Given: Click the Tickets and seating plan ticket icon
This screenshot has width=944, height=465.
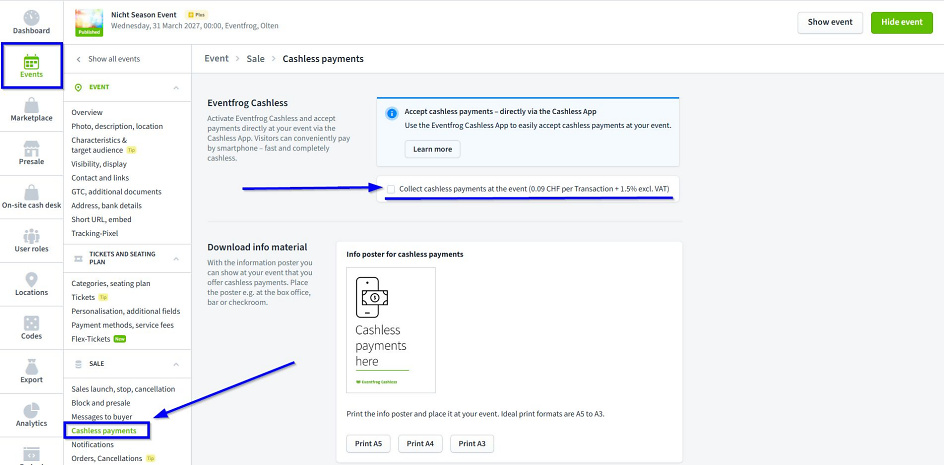Looking at the screenshot, I should coord(78,258).
